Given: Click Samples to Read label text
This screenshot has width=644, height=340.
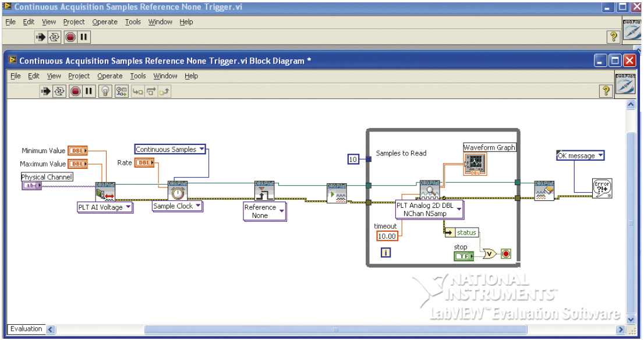Looking at the screenshot, I should click(401, 153).
